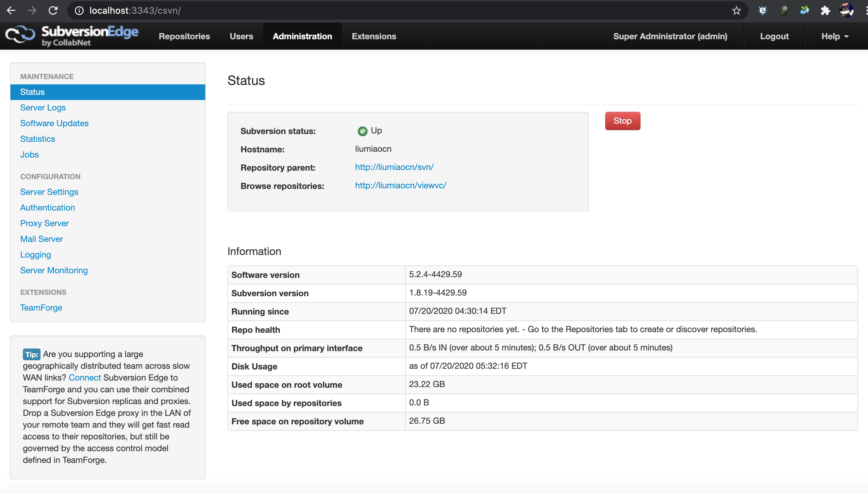
Task: Click the browser profile avatar
Action: coord(846,10)
